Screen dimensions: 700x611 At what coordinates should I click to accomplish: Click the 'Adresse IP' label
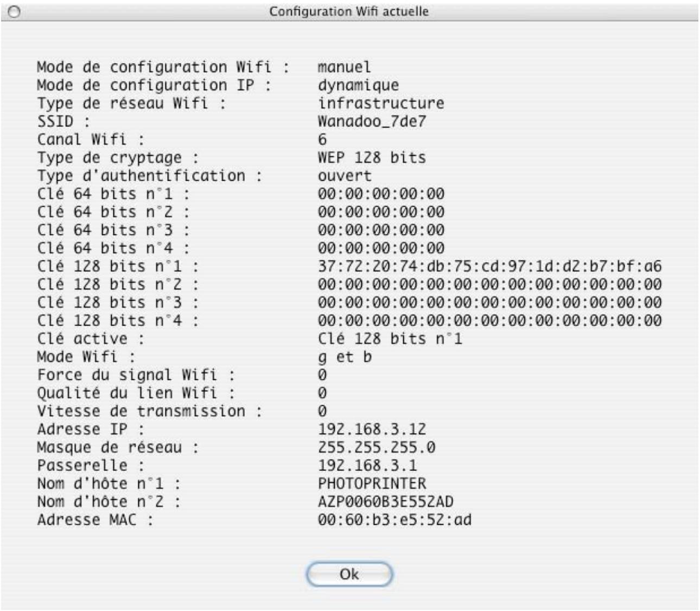tap(91, 429)
